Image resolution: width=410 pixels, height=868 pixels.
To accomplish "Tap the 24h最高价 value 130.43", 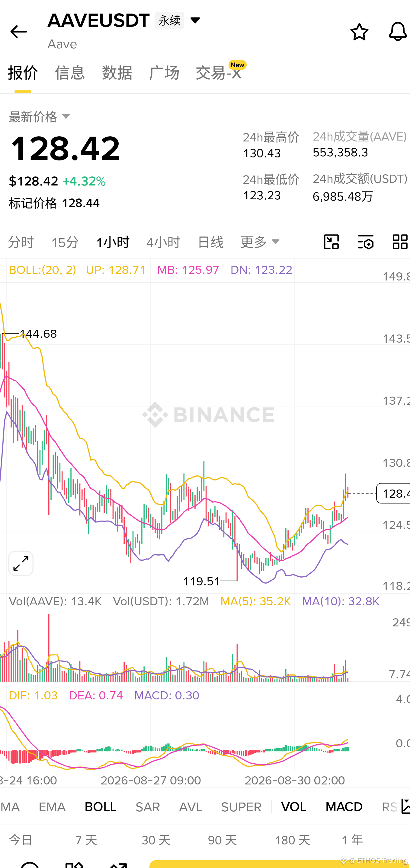I will pos(262,153).
